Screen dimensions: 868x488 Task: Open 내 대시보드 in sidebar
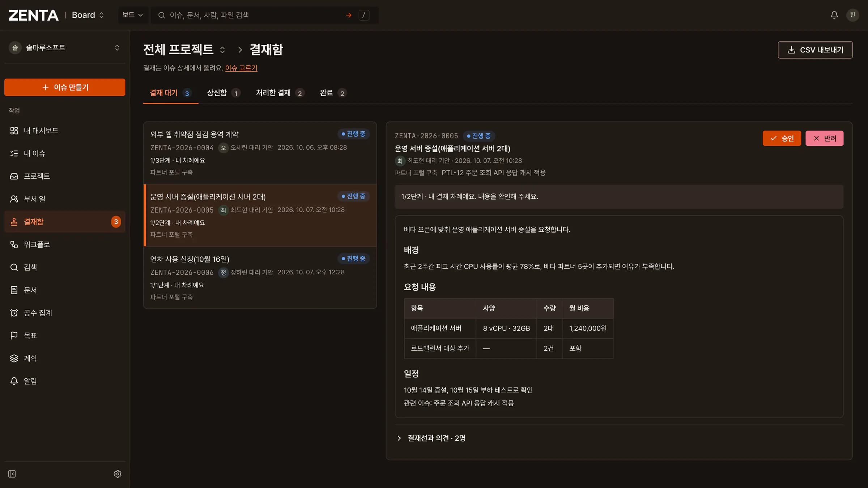pyautogui.click(x=65, y=130)
